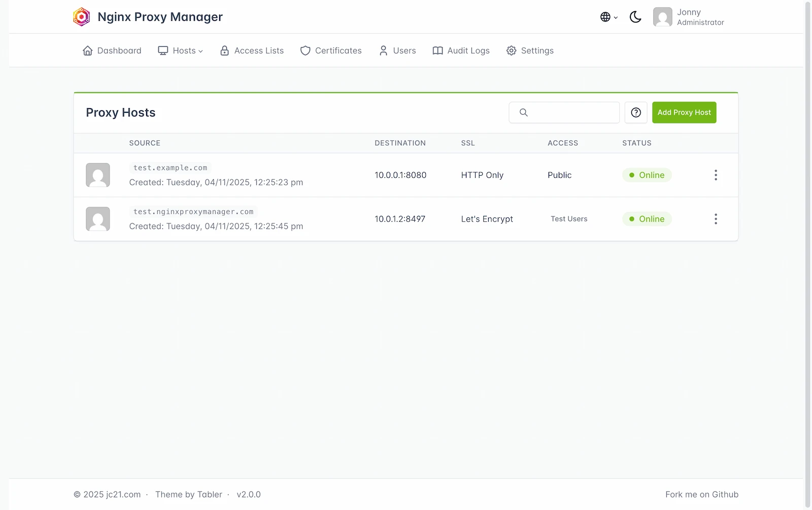Viewport: 812px width, 510px height.
Task: Click the help question mark button
Action: [x=636, y=112]
